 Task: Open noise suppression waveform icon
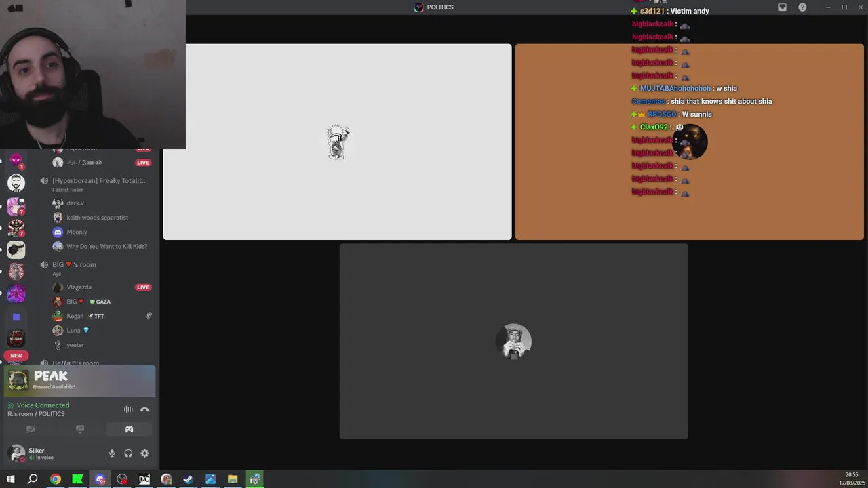click(x=128, y=409)
